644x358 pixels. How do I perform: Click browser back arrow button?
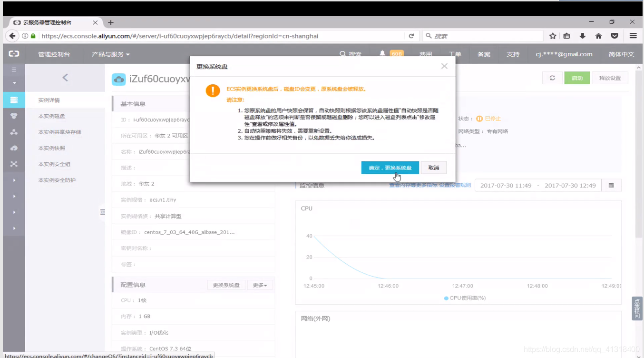click(12, 36)
